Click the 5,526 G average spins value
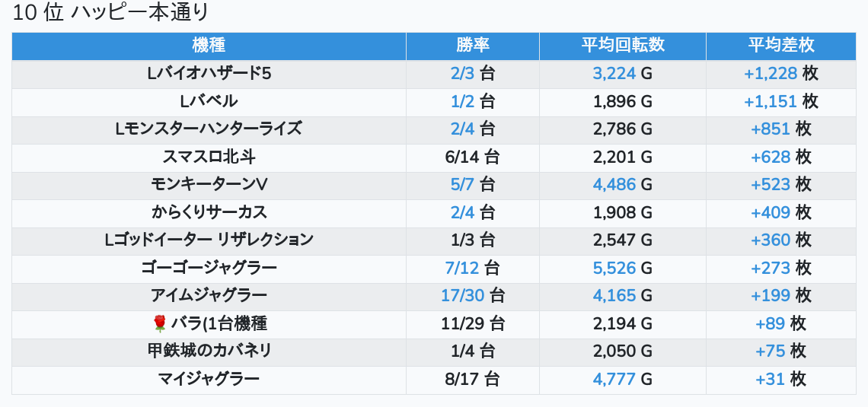 pyautogui.click(x=614, y=268)
